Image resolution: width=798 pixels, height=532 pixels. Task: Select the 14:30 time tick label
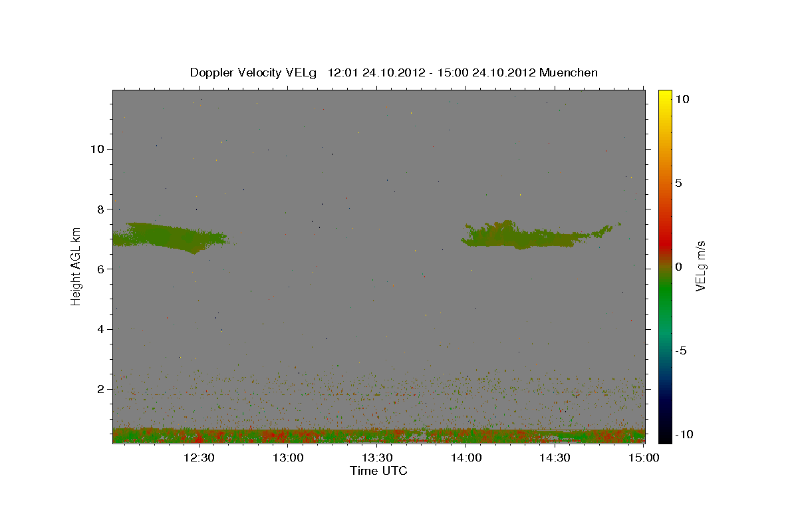pos(555,458)
